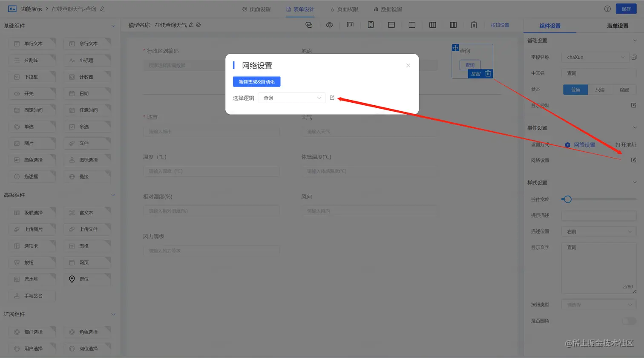Viewport: 644px width, 358px height.
Task: Click the pencil icon beside model name 在线查询天气
Action: [191, 25]
